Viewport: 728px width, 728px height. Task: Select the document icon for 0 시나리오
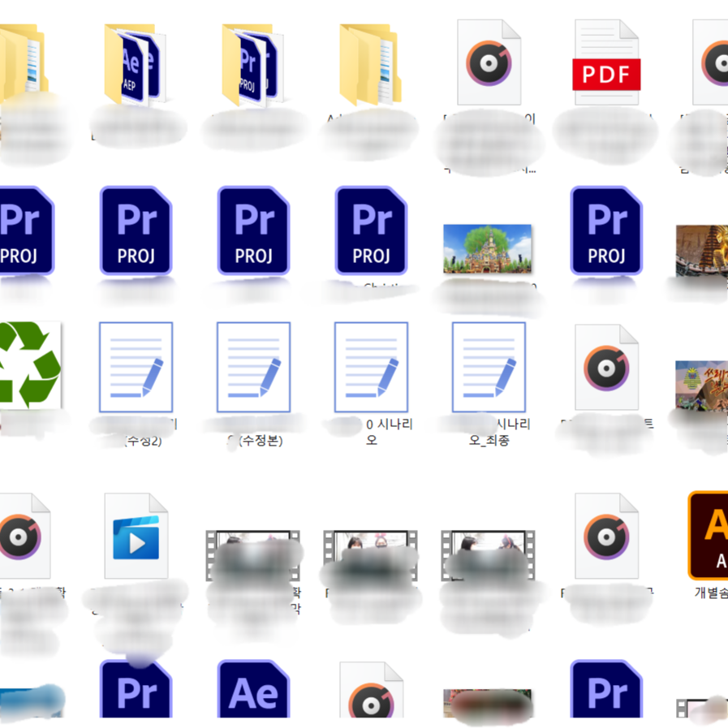coord(372,367)
